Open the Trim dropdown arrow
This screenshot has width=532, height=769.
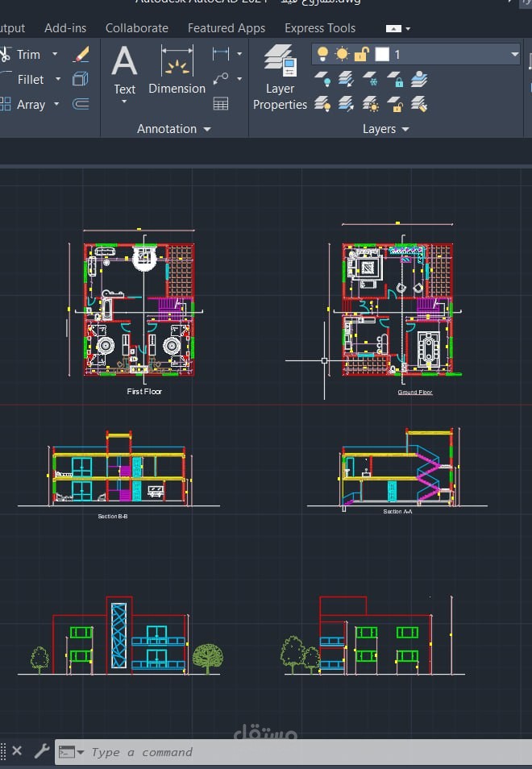click(x=55, y=54)
